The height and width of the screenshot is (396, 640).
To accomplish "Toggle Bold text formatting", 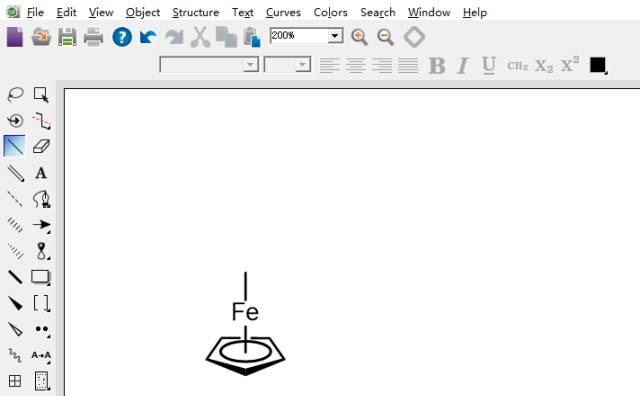I will pyautogui.click(x=437, y=65).
